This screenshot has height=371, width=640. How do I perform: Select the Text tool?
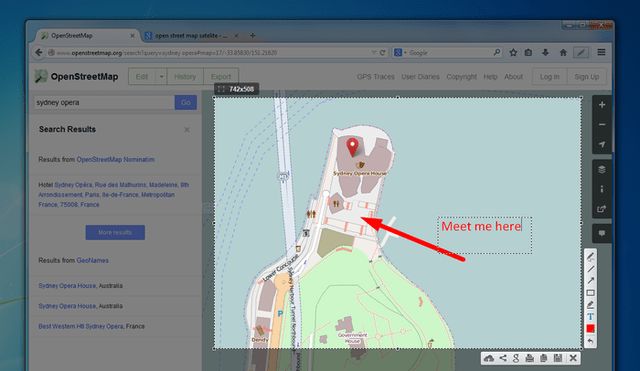pyautogui.click(x=590, y=317)
